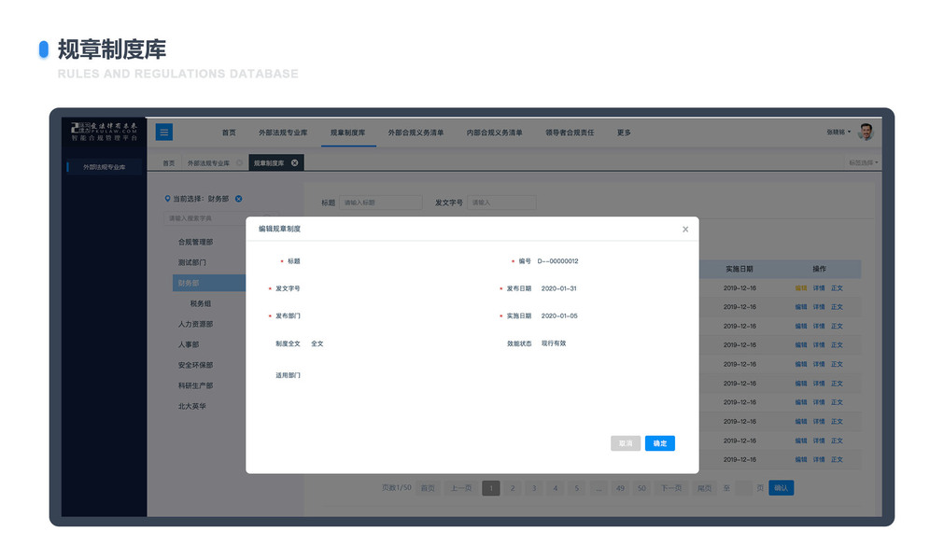The image size is (944, 560).
Task: Click the blue 确认 pagination button
Action: pyautogui.click(x=781, y=488)
